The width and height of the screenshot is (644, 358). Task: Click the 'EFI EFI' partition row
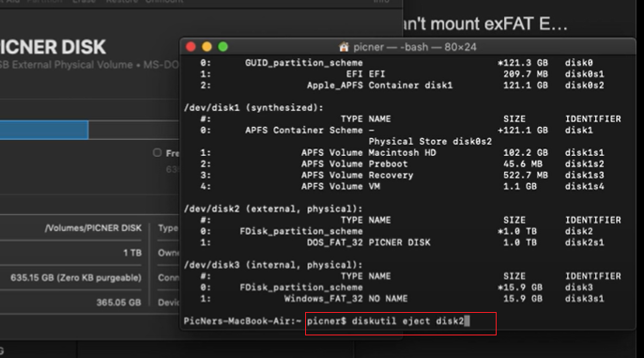tap(365, 74)
